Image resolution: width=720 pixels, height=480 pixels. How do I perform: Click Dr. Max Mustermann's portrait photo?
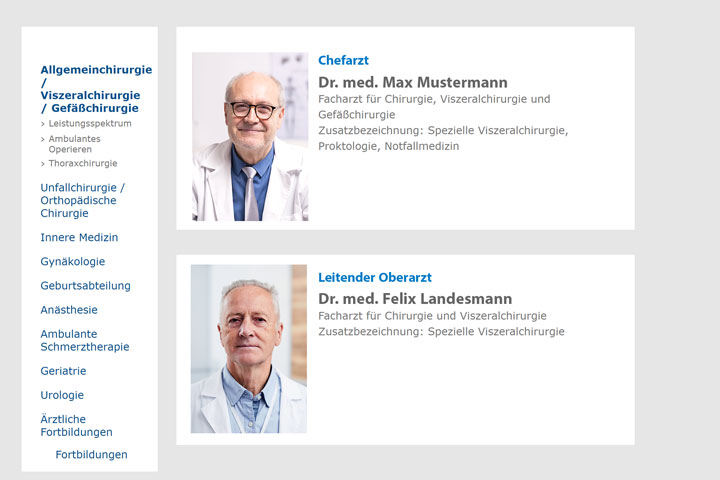click(250, 137)
